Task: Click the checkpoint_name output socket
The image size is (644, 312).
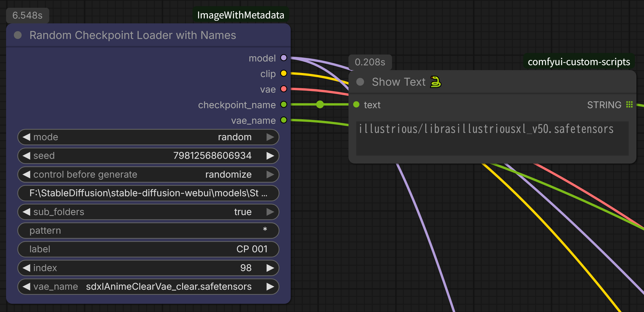Action: tap(283, 104)
